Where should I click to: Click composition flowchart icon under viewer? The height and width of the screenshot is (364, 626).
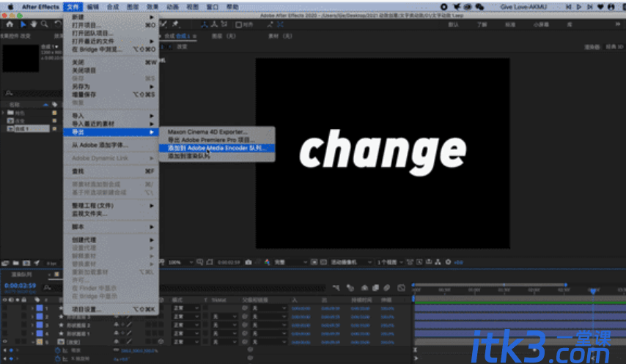(438, 262)
